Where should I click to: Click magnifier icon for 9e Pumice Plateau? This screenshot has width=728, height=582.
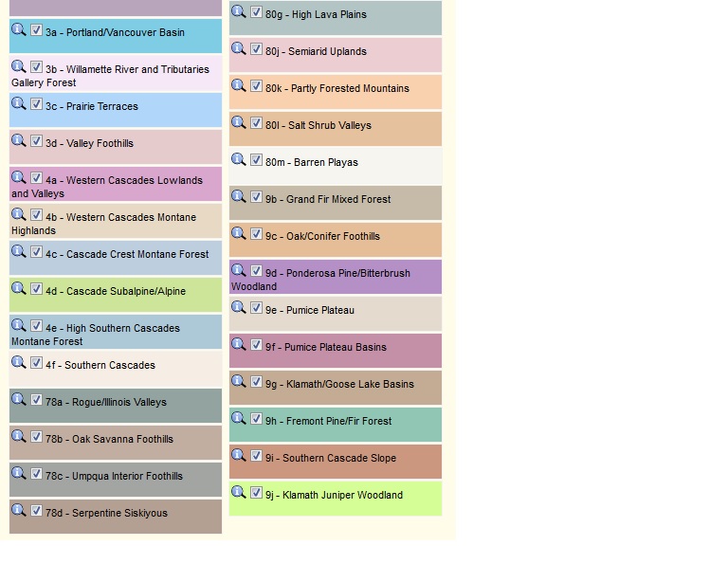(x=238, y=307)
